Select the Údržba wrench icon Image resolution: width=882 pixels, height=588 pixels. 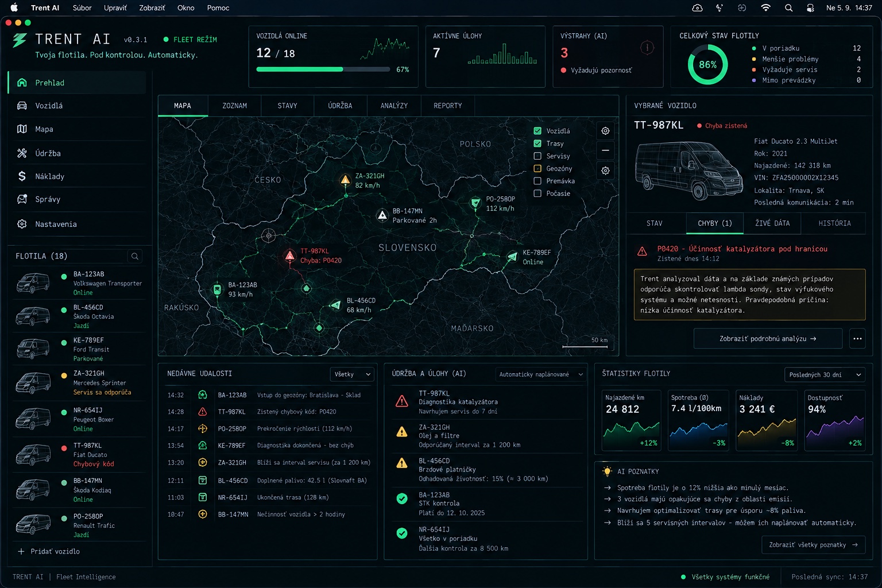22,153
